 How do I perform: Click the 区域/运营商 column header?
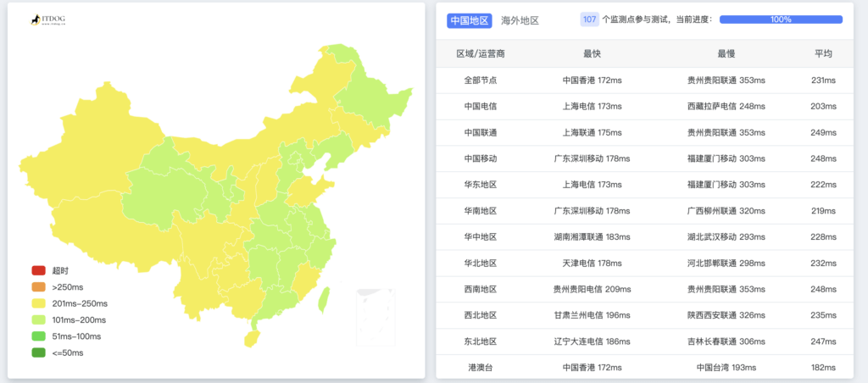click(x=481, y=53)
